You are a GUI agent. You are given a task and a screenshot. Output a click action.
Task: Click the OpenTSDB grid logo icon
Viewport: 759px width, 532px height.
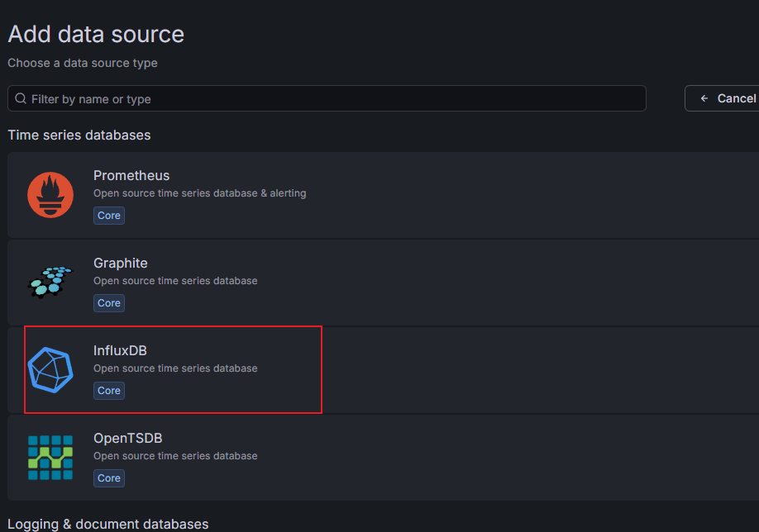(x=50, y=458)
